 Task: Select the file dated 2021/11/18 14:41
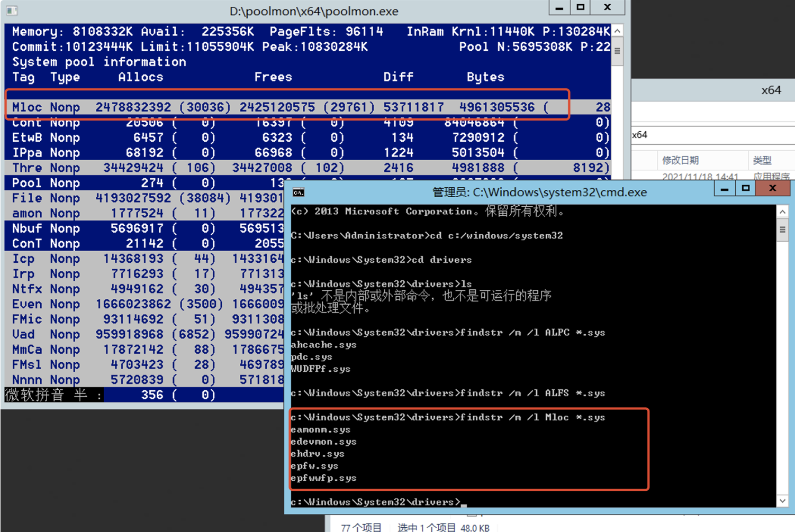click(x=700, y=176)
